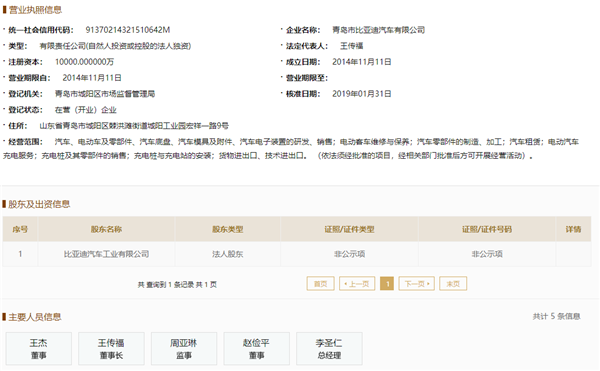Click the 主要人员信息 section heading
The height and width of the screenshot is (371, 600).
35,317
